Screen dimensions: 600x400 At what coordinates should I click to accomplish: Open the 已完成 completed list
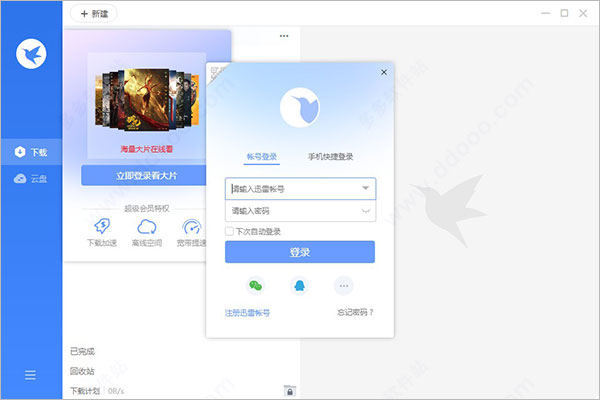(x=82, y=351)
